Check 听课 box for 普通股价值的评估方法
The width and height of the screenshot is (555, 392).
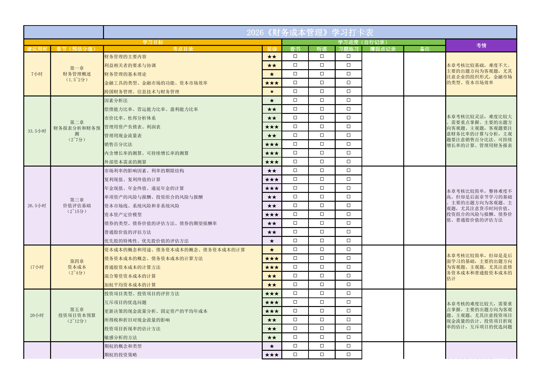(322, 232)
